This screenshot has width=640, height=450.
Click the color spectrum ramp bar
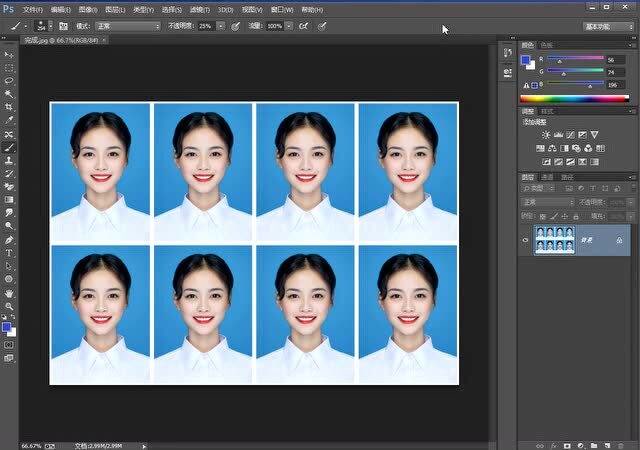pos(573,99)
